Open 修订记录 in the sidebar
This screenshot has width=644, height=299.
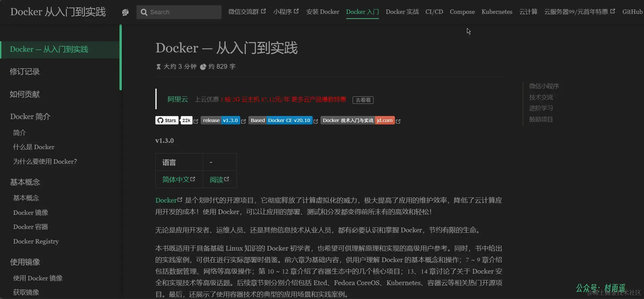click(25, 72)
